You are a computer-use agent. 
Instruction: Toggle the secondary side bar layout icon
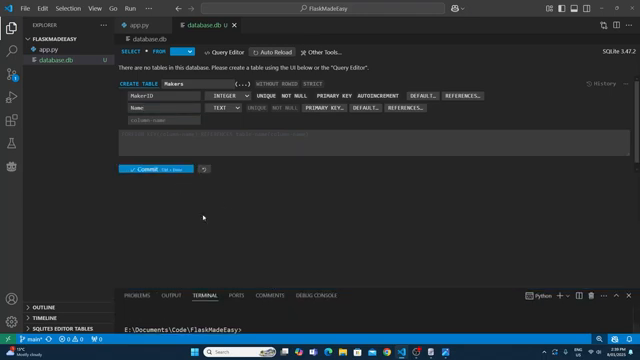(x=587, y=8)
